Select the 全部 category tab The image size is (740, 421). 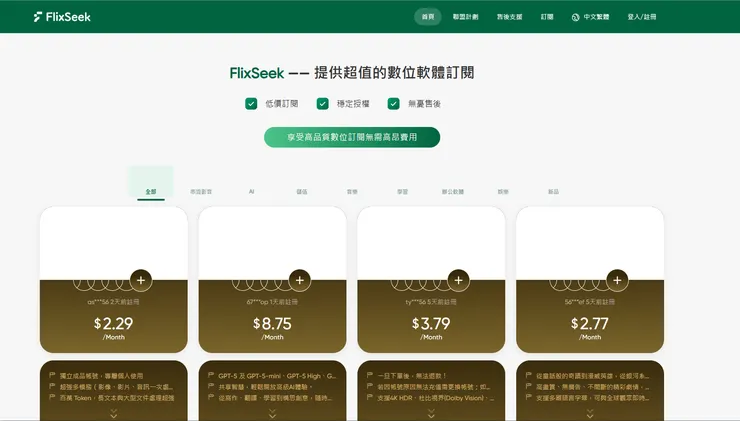pos(151,192)
